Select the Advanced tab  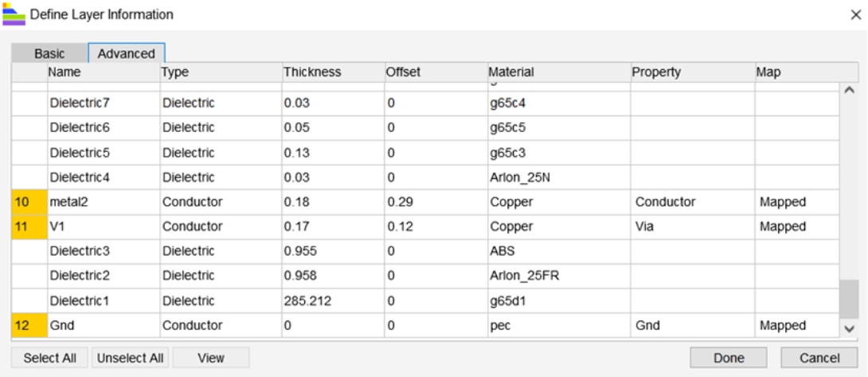coord(126,53)
